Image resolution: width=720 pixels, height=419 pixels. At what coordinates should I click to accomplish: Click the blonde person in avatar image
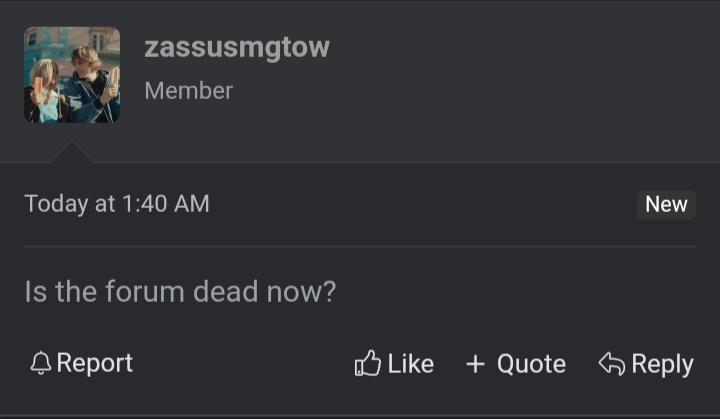pos(46,90)
